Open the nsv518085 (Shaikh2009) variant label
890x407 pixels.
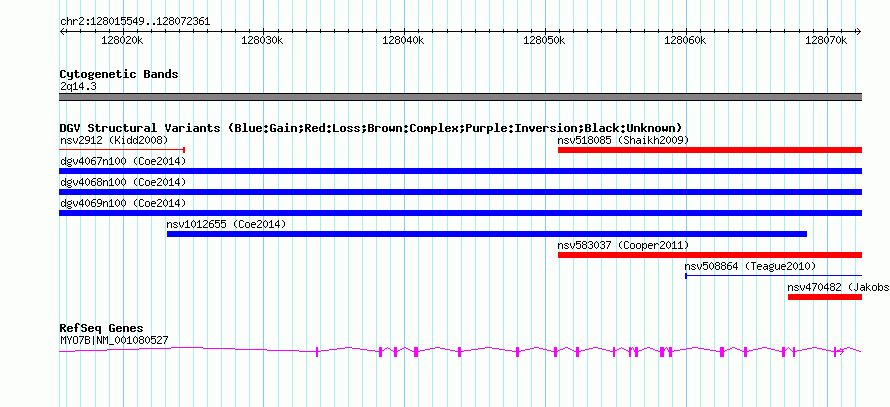coord(623,140)
